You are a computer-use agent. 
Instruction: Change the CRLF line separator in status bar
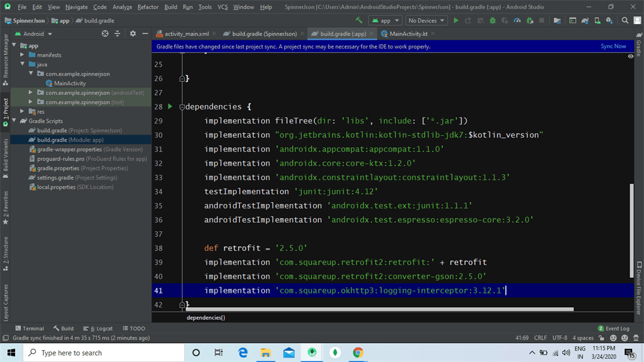click(540, 338)
